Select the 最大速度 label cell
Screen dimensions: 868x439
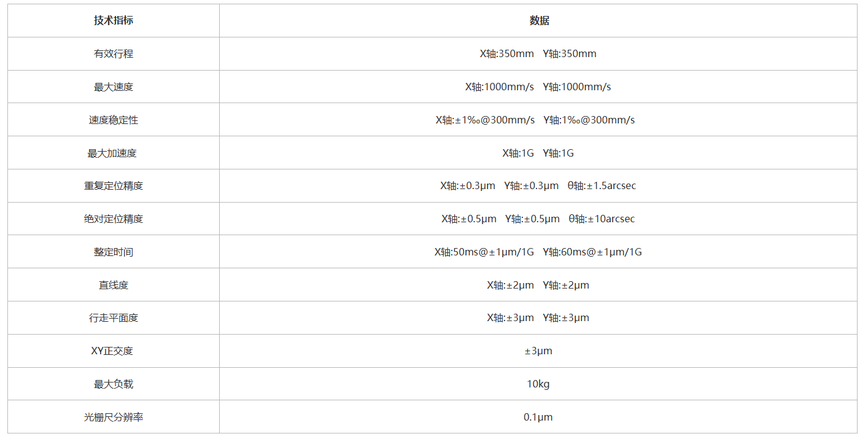click(x=114, y=87)
